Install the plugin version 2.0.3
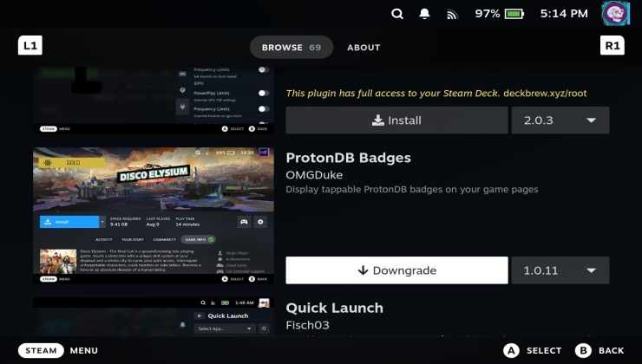The image size is (642, 364). coord(396,120)
